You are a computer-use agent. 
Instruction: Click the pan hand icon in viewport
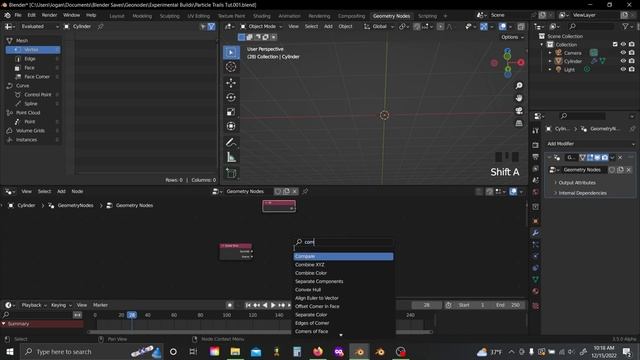pos(519,98)
